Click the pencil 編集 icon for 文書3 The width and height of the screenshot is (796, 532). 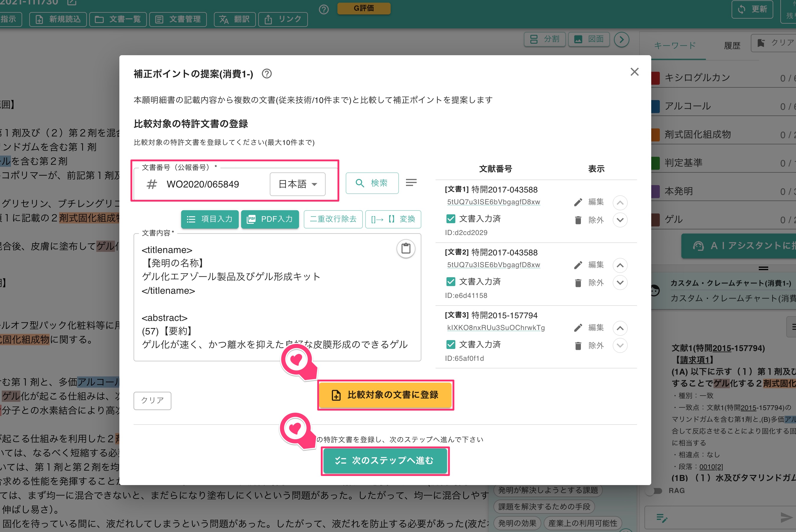click(x=578, y=328)
